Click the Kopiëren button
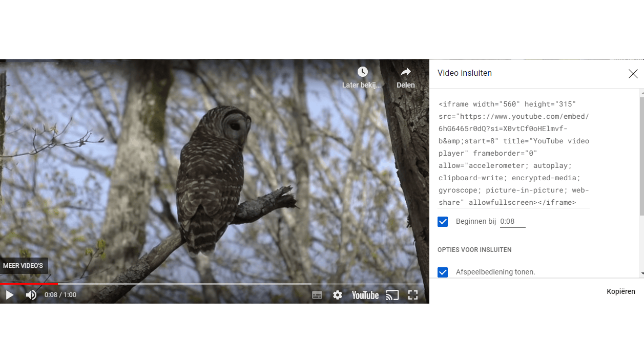The width and height of the screenshot is (644, 362). pyautogui.click(x=621, y=291)
